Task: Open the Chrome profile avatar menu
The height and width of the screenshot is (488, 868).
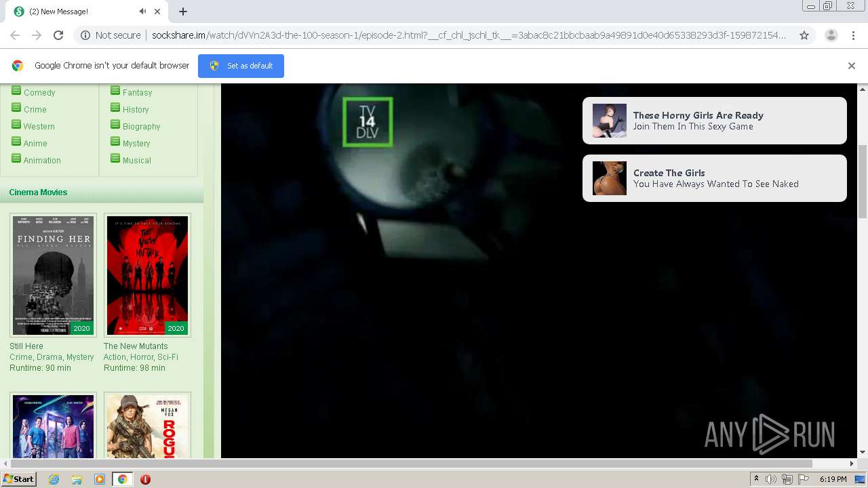Action: coord(831,35)
